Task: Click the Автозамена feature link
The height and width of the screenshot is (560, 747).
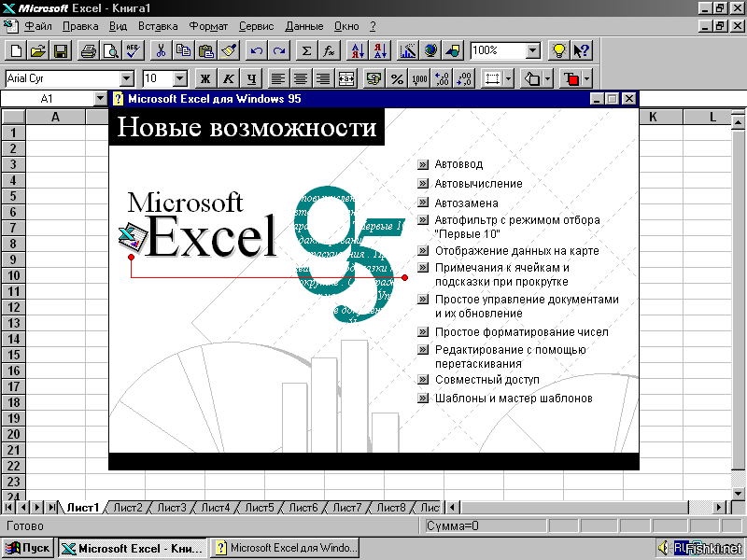Action: [466, 203]
